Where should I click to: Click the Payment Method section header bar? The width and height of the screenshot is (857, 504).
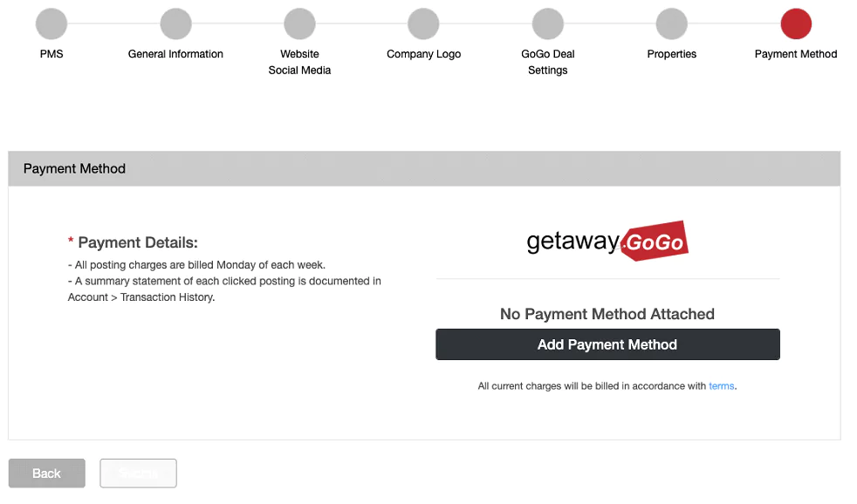[424, 169]
